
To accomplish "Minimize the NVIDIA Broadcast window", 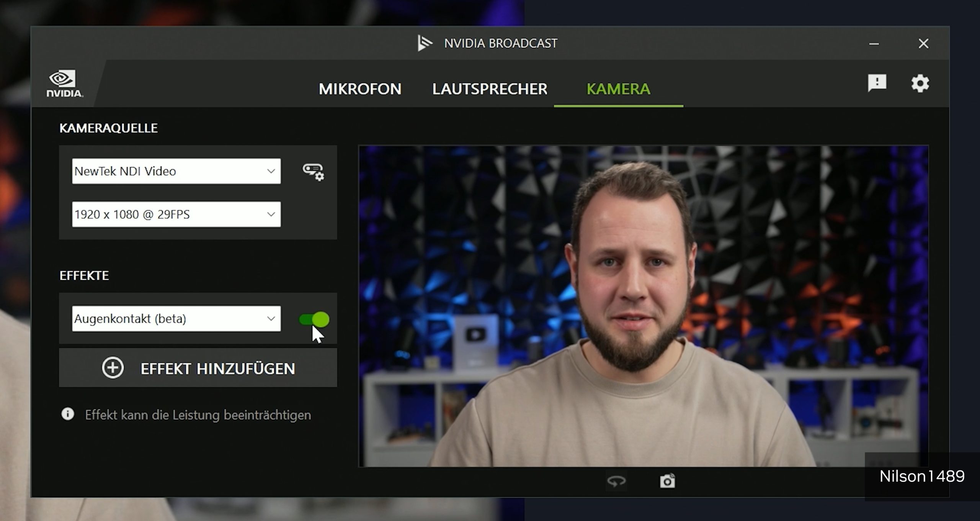I will pyautogui.click(x=874, y=44).
